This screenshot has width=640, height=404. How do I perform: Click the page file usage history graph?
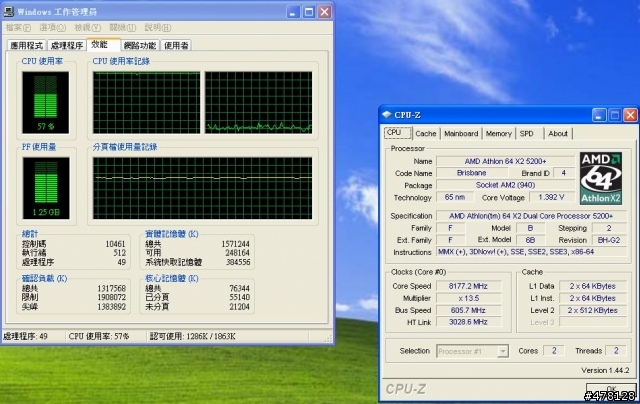[x=202, y=188]
